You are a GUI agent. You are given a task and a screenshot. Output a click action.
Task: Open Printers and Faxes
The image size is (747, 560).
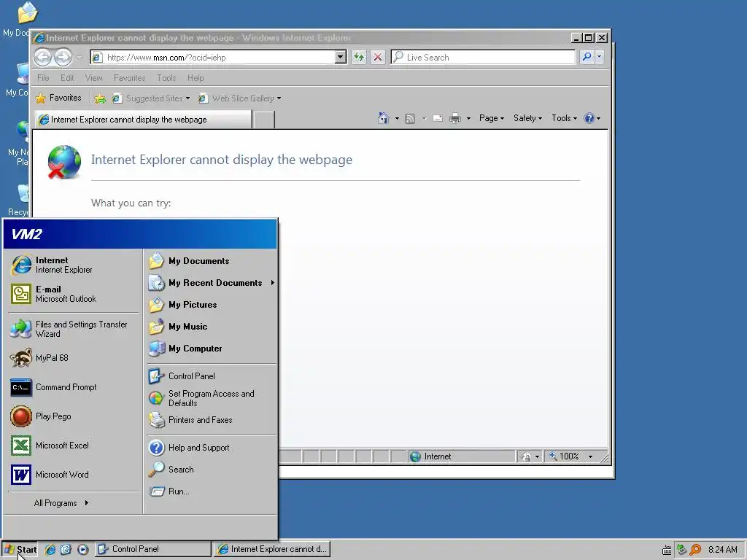tap(211, 420)
